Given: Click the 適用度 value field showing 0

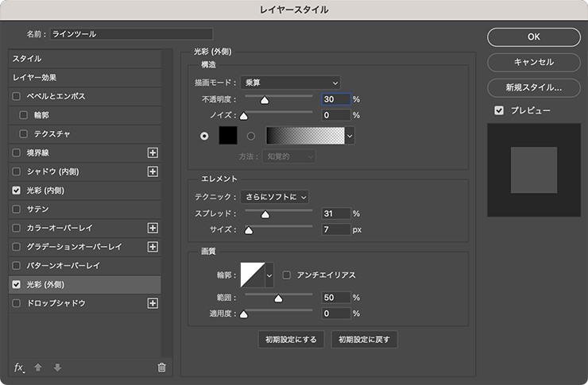Looking at the screenshot, I should tap(336, 314).
